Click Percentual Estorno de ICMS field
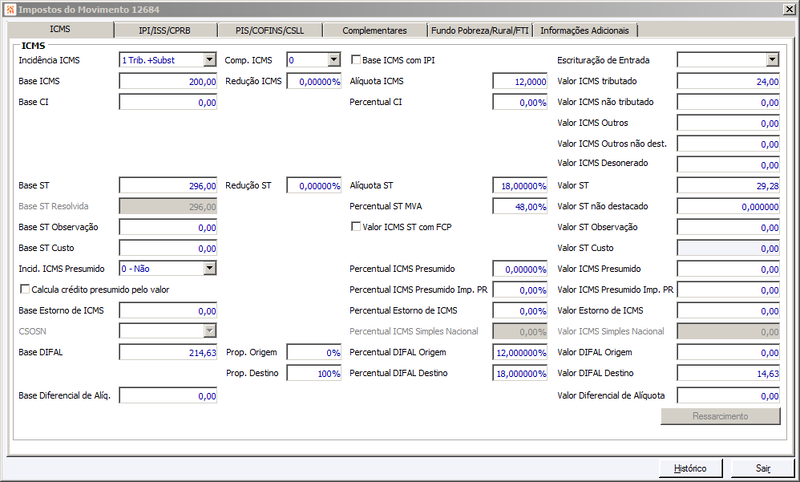Viewport: 800px width, 482px height. pyautogui.click(x=520, y=311)
